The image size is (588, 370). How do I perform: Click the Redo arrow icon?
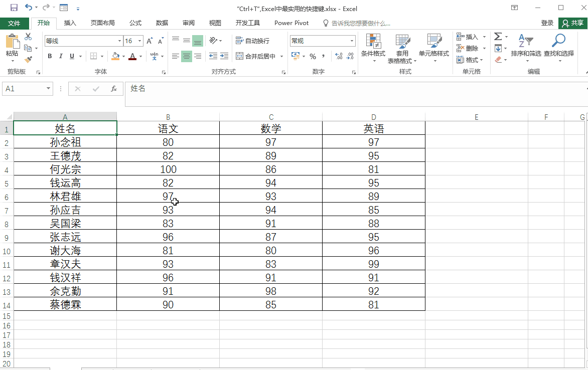coord(46,7)
